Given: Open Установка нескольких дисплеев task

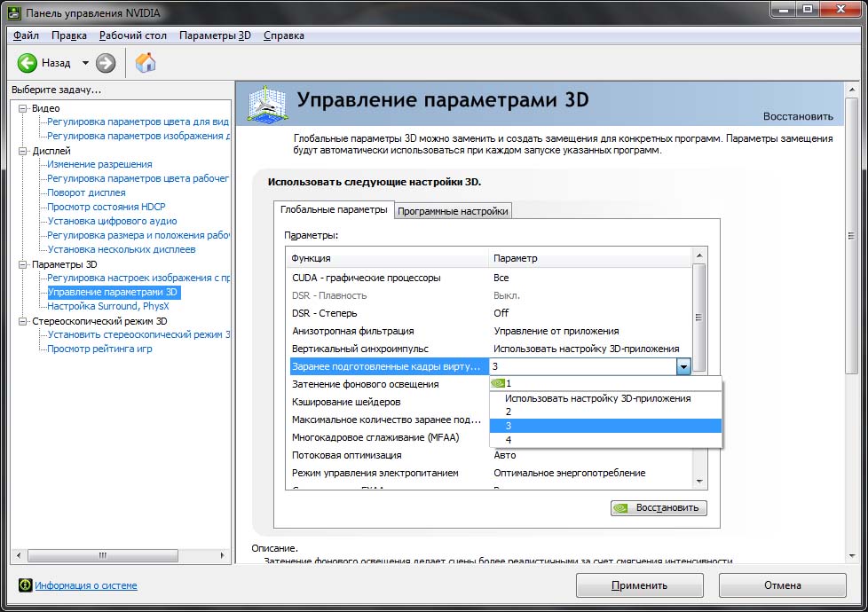Looking at the screenshot, I should (x=122, y=249).
